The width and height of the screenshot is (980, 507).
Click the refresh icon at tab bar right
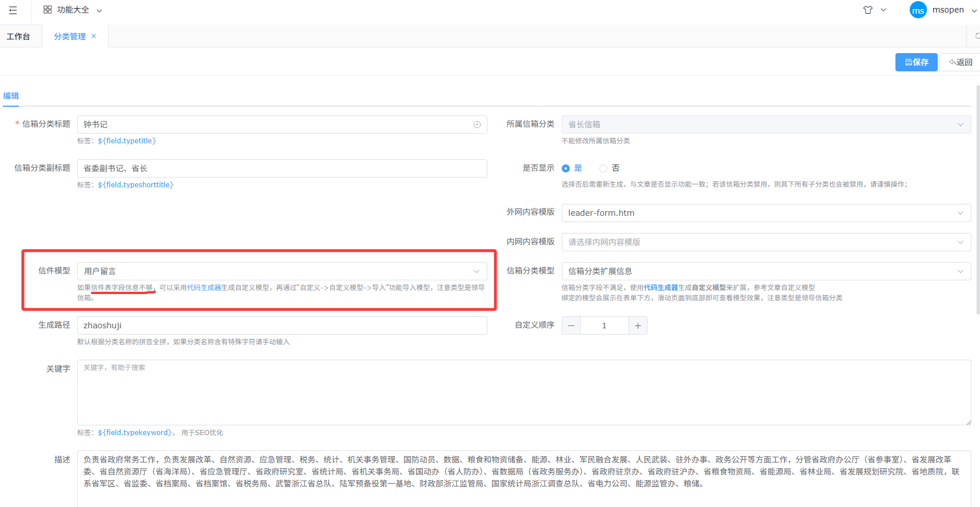tap(977, 36)
